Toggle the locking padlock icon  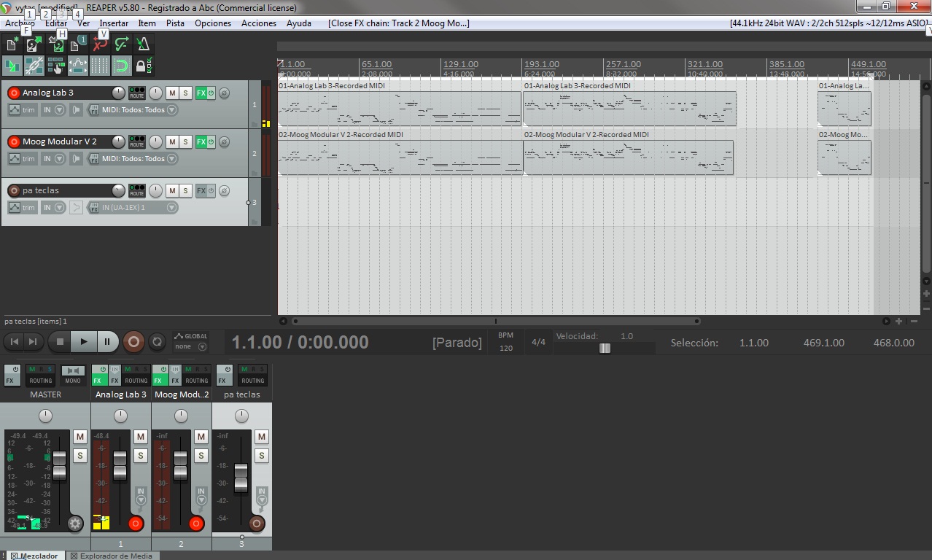(144, 66)
